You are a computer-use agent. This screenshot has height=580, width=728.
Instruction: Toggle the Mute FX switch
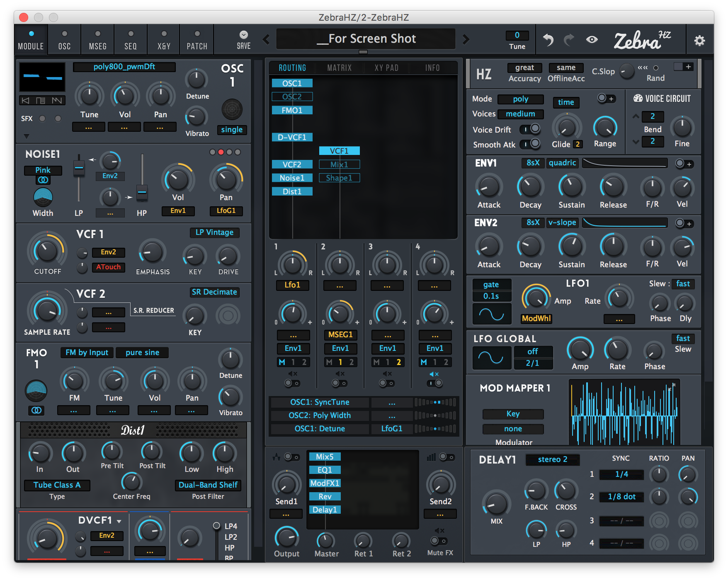pos(439,541)
